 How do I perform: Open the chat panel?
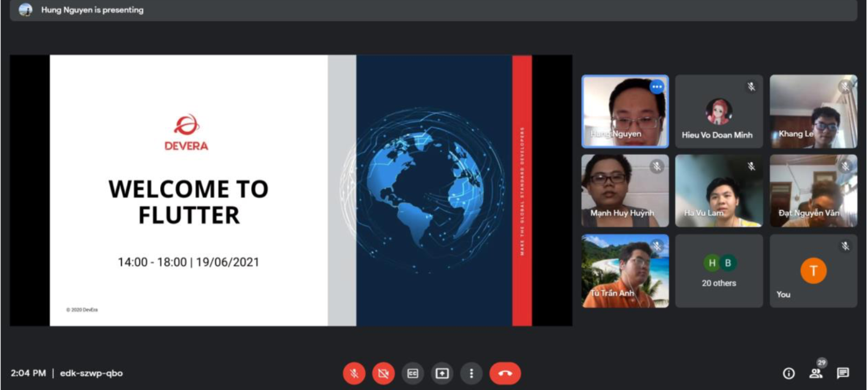843,373
